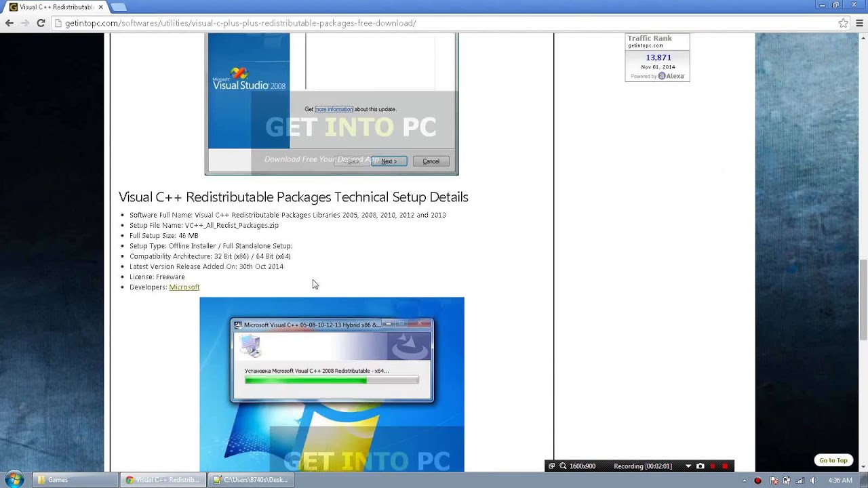Click the Visual Studio 2008 installer screenshot

point(332,104)
